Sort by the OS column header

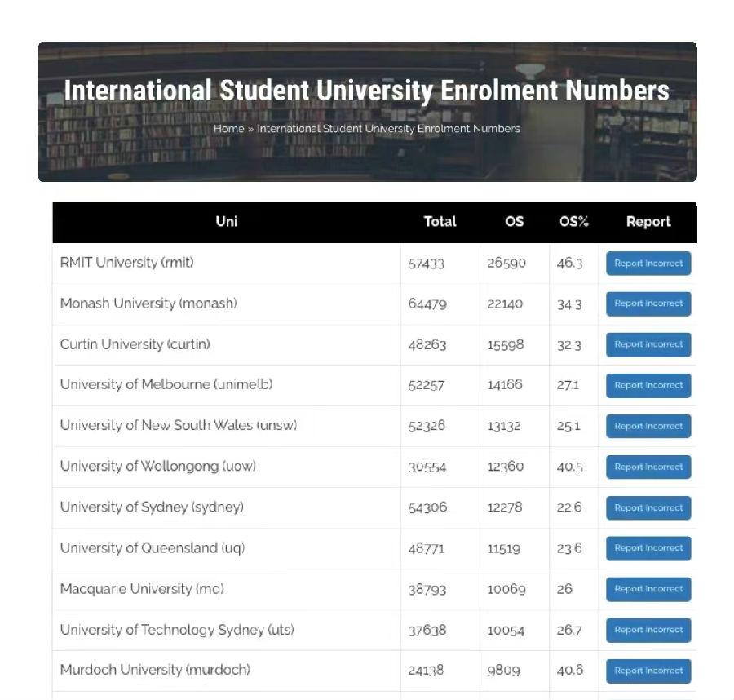[514, 221]
